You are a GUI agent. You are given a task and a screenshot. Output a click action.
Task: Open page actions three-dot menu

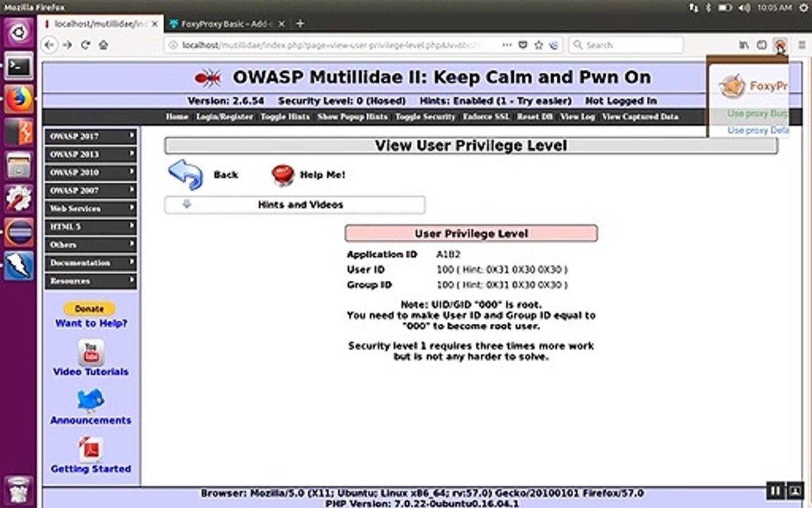coord(507,45)
